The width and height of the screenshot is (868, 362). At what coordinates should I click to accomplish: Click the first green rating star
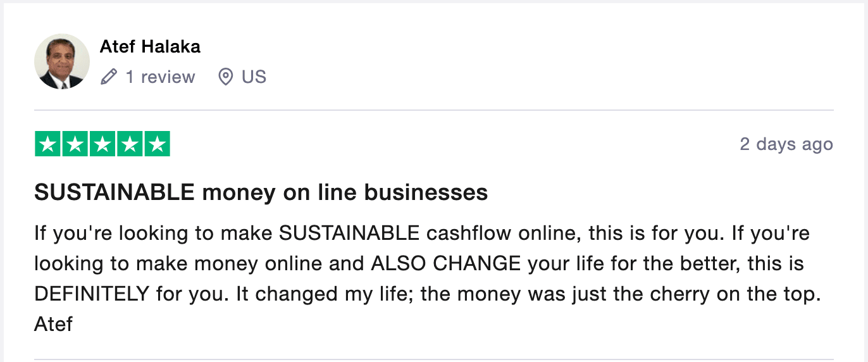tap(48, 144)
